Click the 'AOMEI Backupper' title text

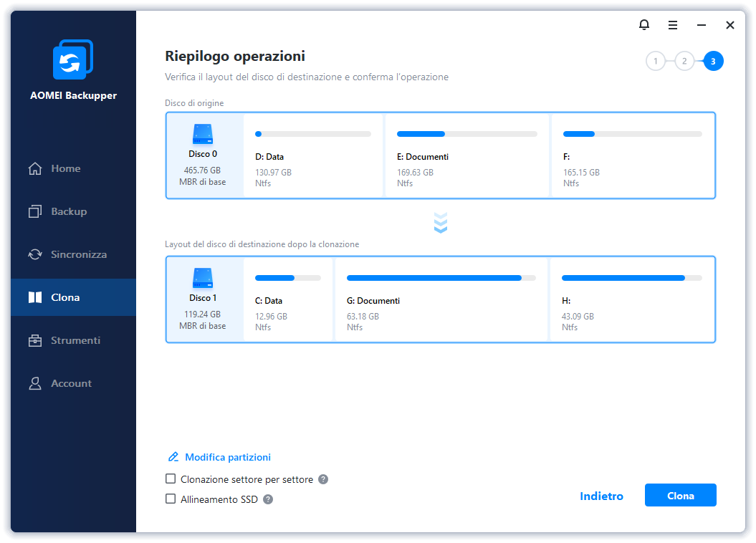pos(73,95)
